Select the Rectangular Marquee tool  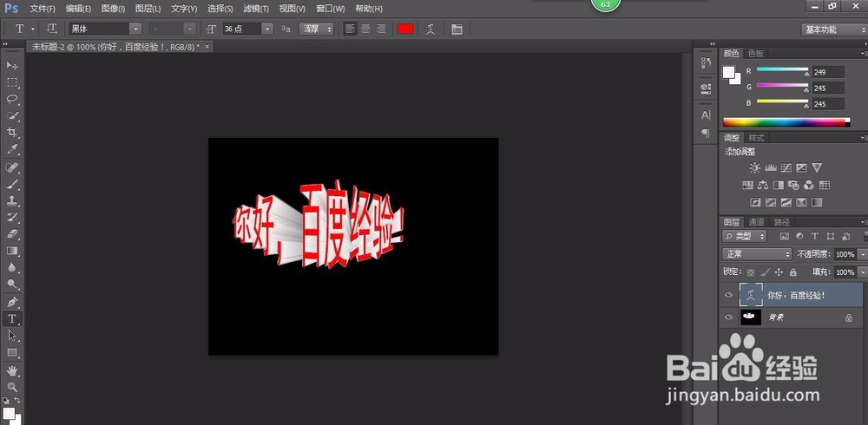click(12, 82)
